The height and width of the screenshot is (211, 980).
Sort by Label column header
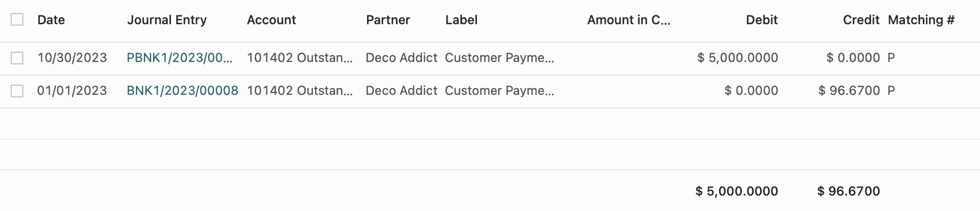point(461,20)
